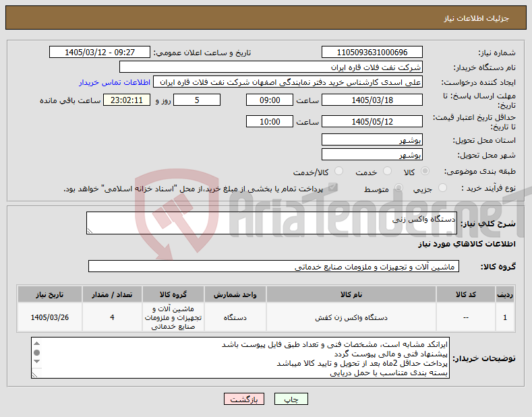The width and height of the screenshot is (532, 417).
Task: Select the متوسط purchase type radio
Action: (x=398, y=188)
